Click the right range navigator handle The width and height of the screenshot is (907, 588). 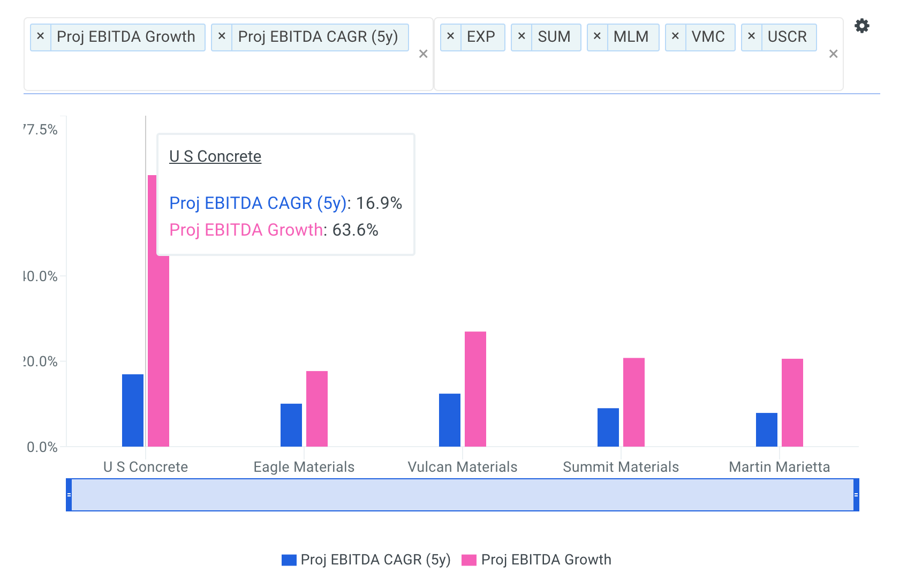coord(856,495)
